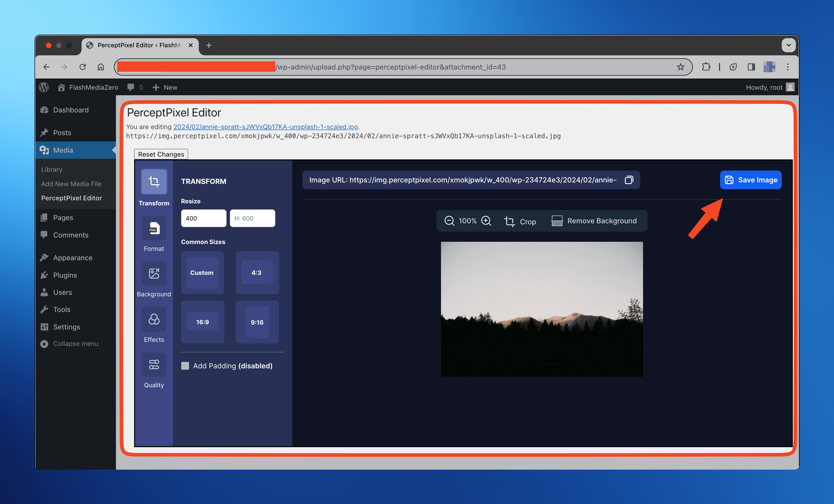Open the Media sidebar item
Screen dimensions: 834x504
click(x=63, y=150)
